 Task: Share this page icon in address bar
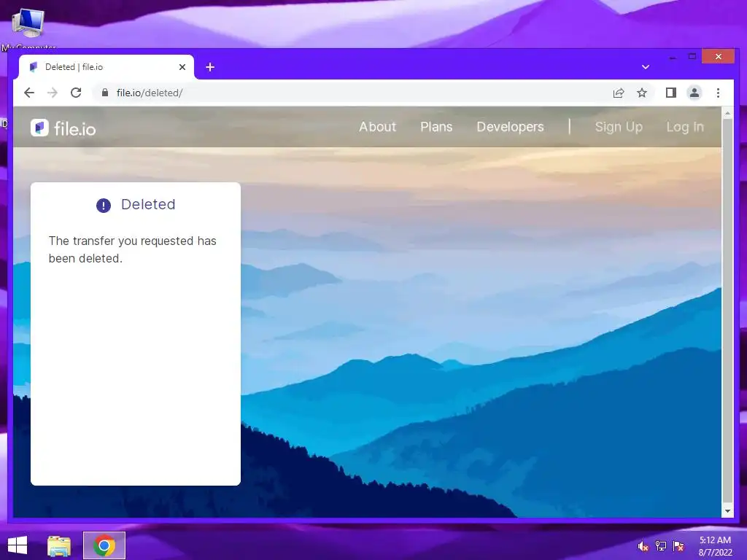coord(619,93)
